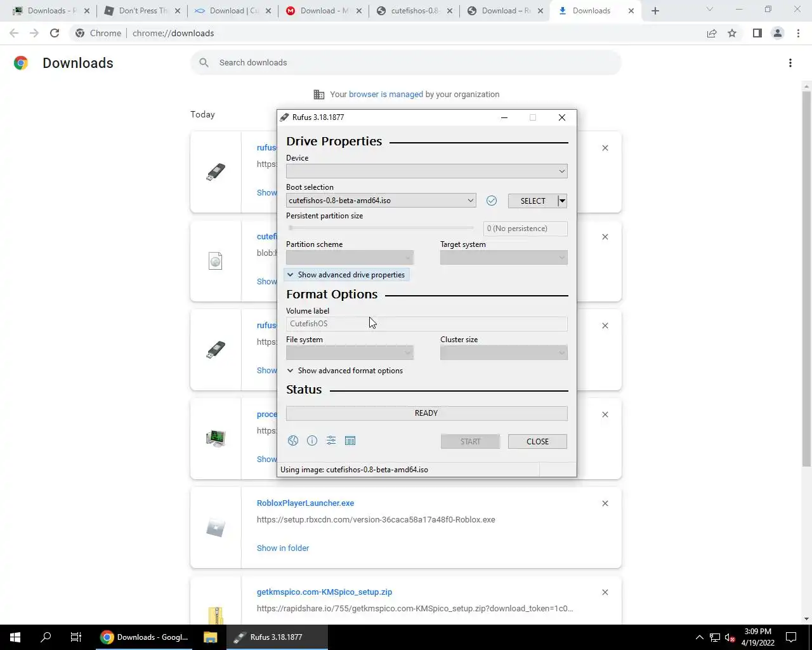Click the RobloxPlayerLauncher.exe file icon

click(x=216, y=527)
